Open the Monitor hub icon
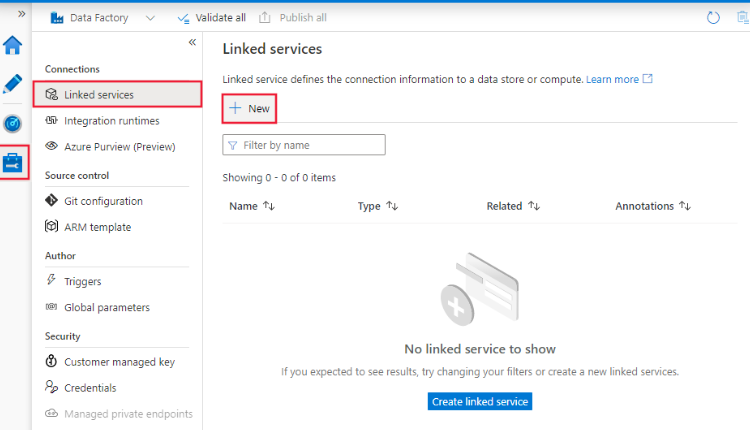The image size is (750, 430). click(12, 124)
